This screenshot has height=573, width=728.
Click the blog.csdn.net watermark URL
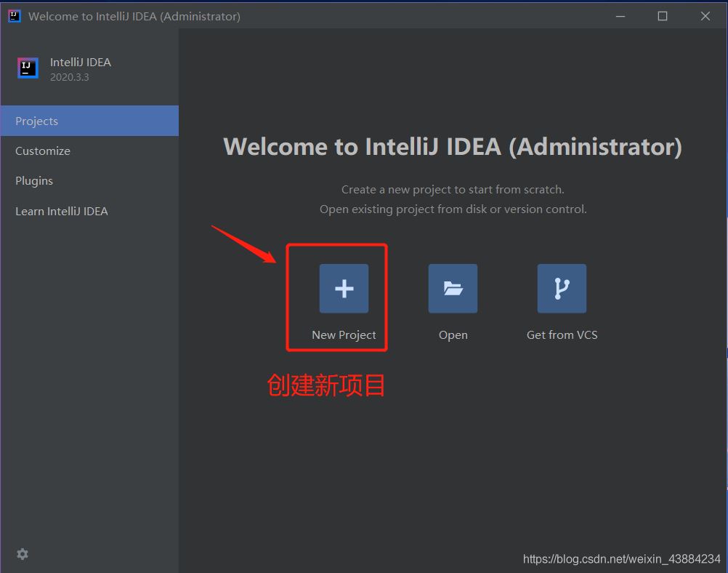click(621, 559)
